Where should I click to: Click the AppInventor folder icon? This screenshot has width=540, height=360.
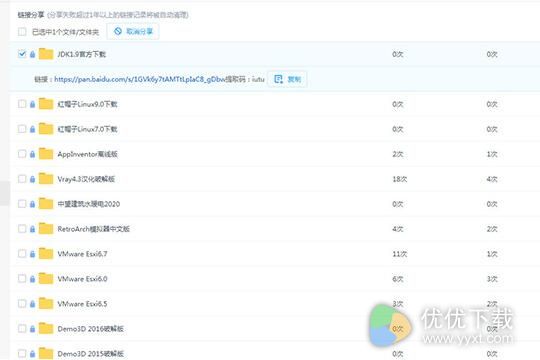tap(46, 154)
